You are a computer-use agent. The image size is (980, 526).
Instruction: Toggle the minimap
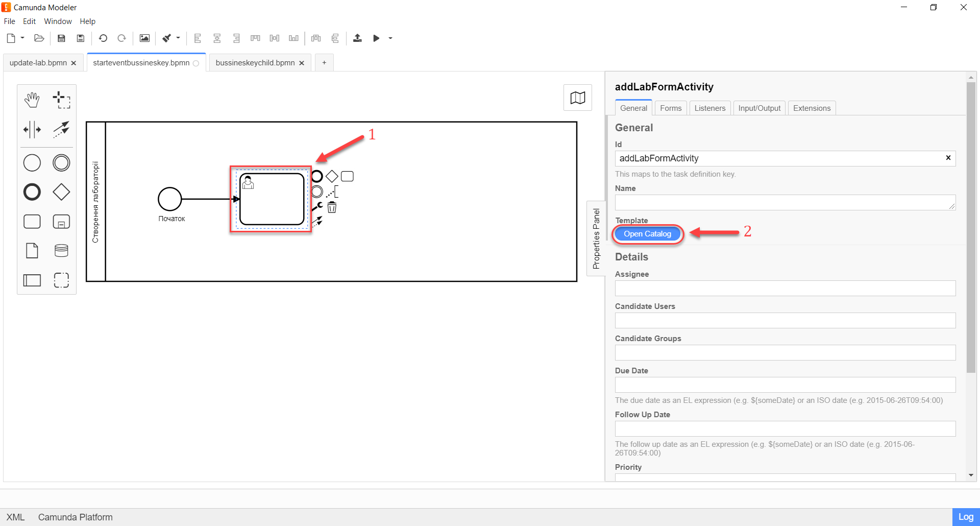[x=578, y=98]
